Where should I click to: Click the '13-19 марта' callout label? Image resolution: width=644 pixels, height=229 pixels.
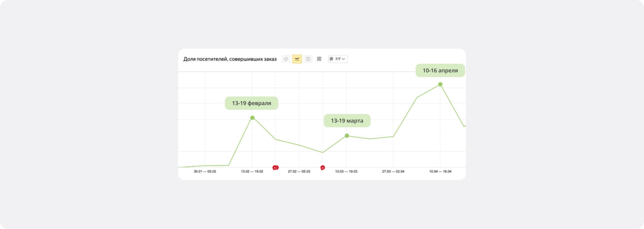347,121
